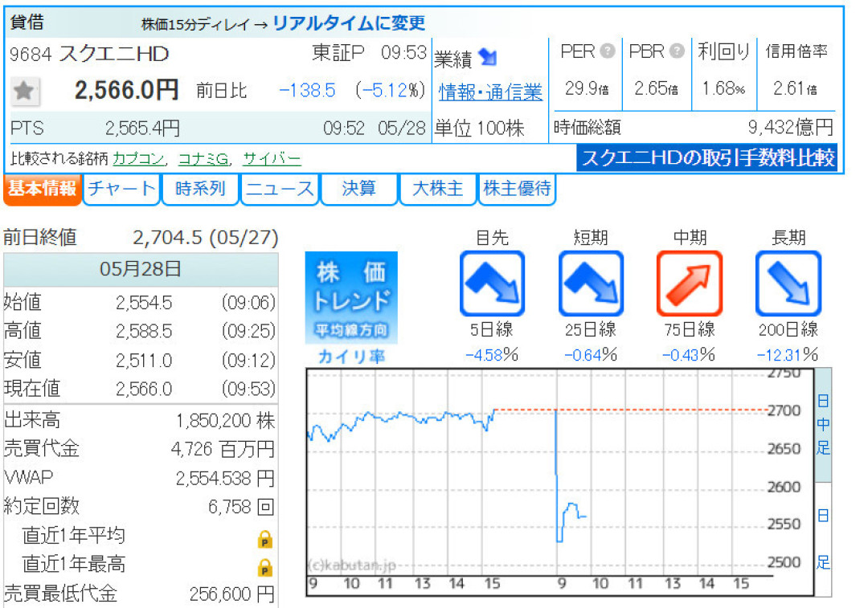Click the 前日比 change -138.5
This screenshot has height=608, width=868.
pos(307,91)
